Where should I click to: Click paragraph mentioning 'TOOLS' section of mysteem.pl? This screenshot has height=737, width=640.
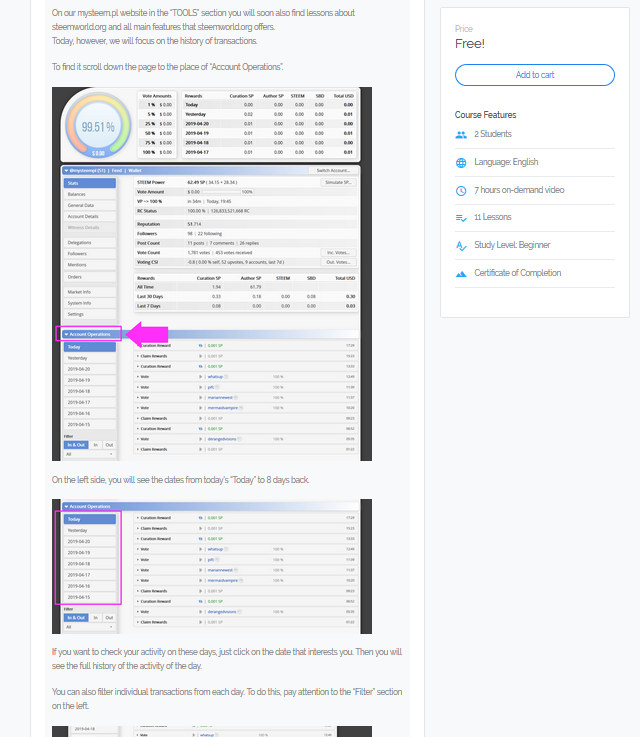[203, 27]
